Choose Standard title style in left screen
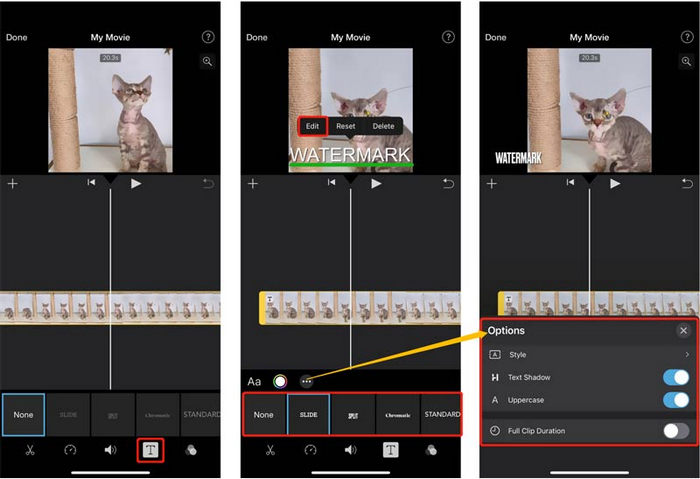 (201, 415)
